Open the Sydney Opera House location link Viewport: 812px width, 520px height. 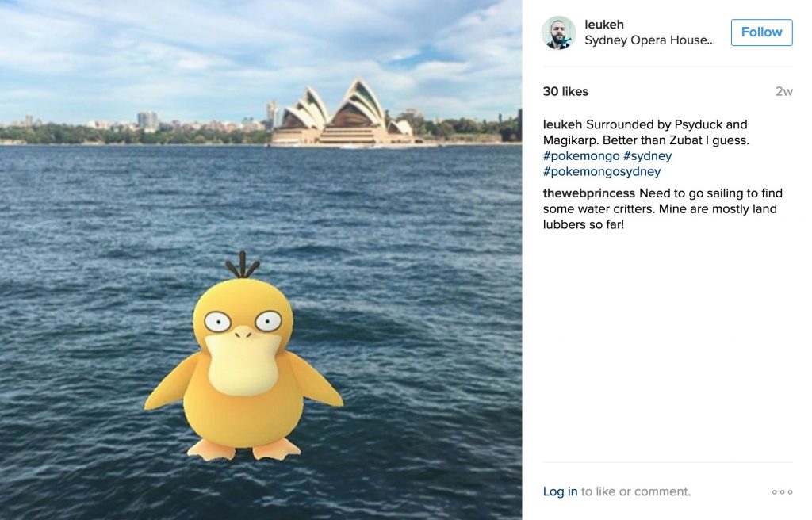[x=649, y=40]
